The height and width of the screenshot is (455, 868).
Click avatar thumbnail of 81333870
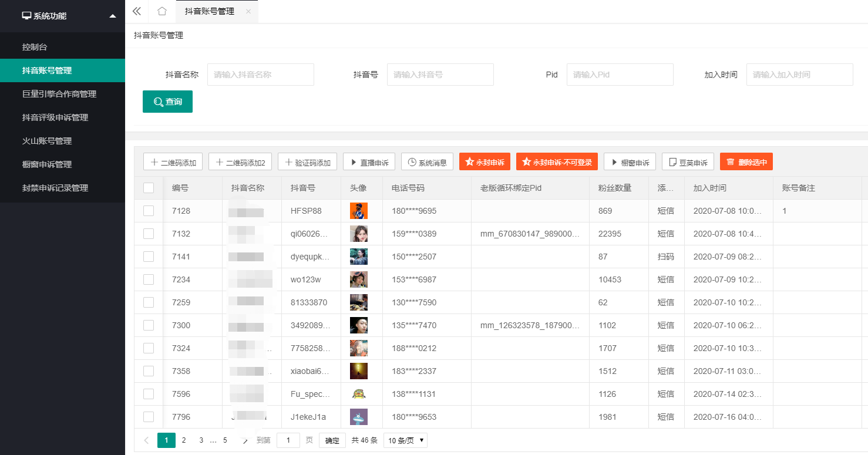tap(359, 302)
